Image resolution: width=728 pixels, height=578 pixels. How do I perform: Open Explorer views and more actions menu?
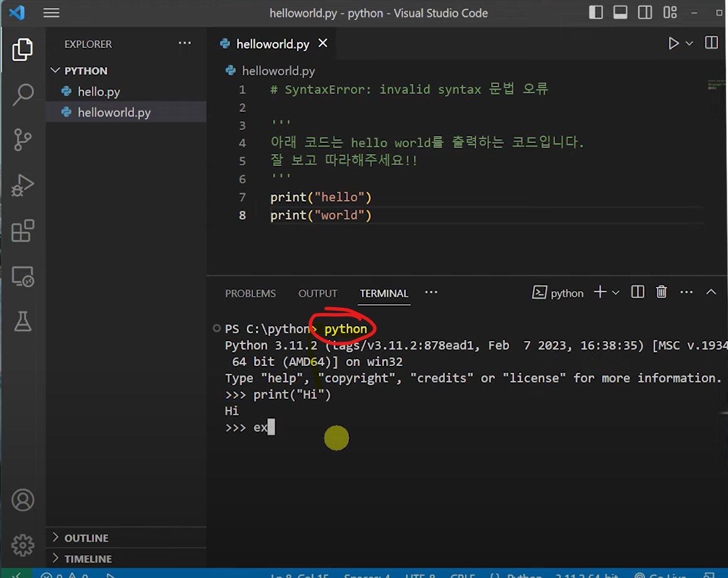pyautogui.click(x=184, y=43)
